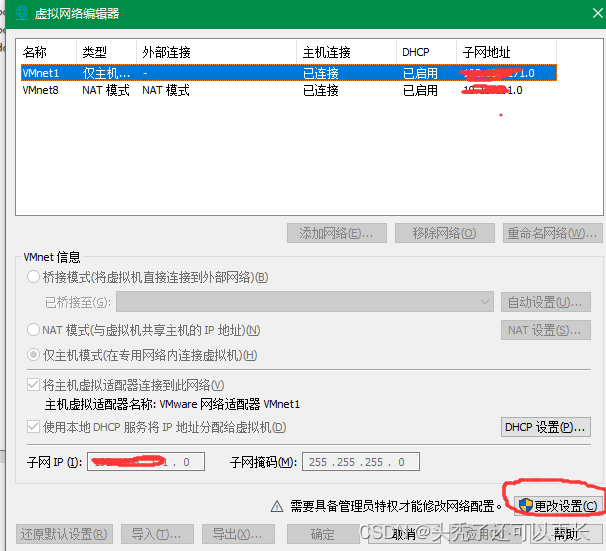Viewport: 606px width, 551px height.
Task: Open 自动设置 for bridged mode
Action: pos(546,302)
